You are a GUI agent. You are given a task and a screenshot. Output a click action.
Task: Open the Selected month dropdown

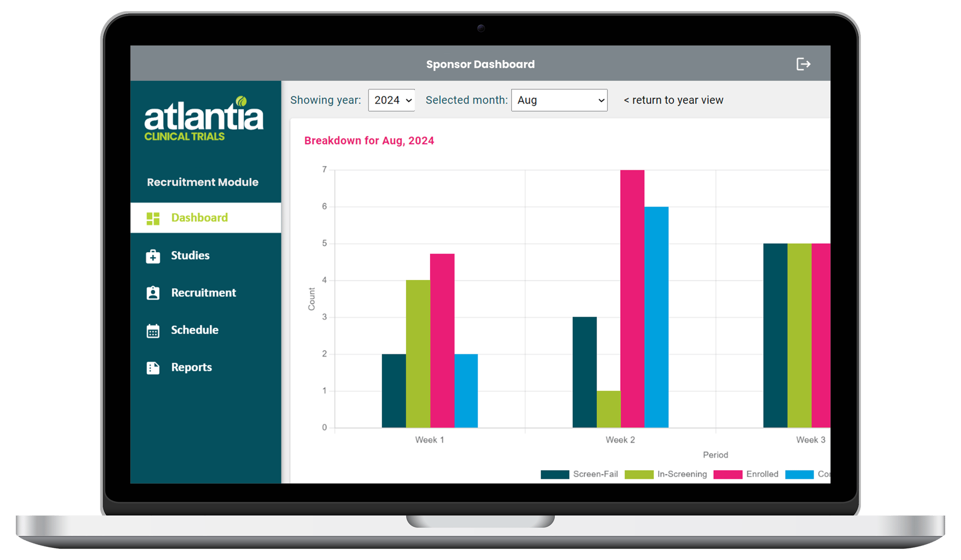pos(559,100)
